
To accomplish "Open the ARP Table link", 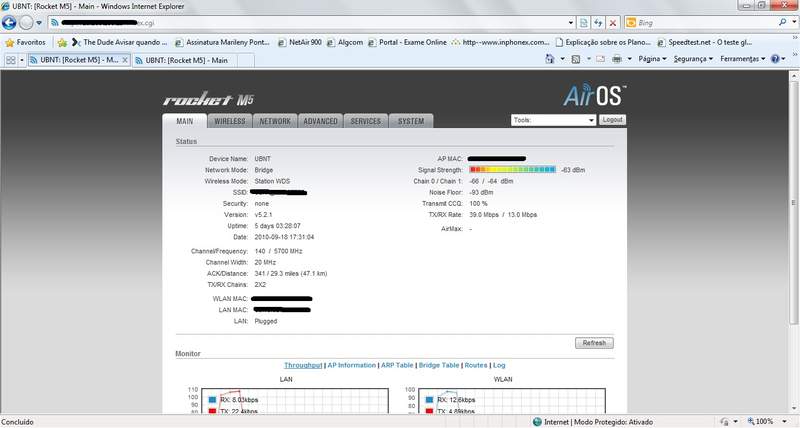I will [397, 365].
